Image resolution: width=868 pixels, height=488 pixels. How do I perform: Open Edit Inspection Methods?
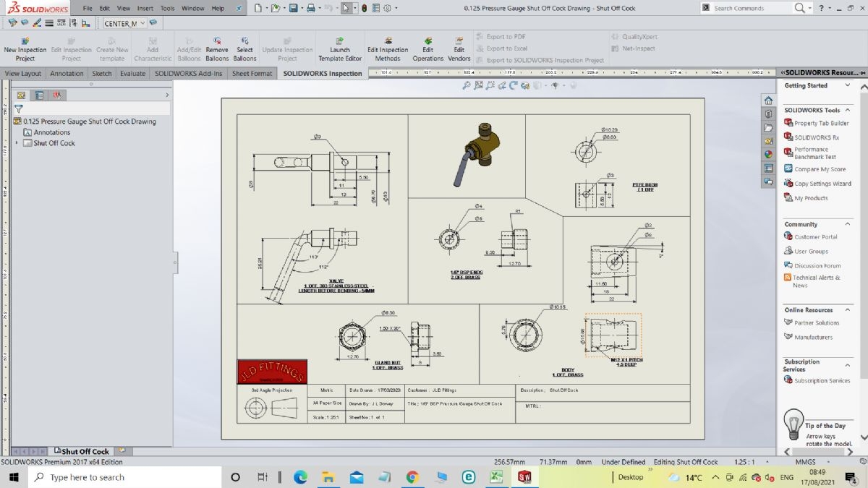(x=388, y=49)
